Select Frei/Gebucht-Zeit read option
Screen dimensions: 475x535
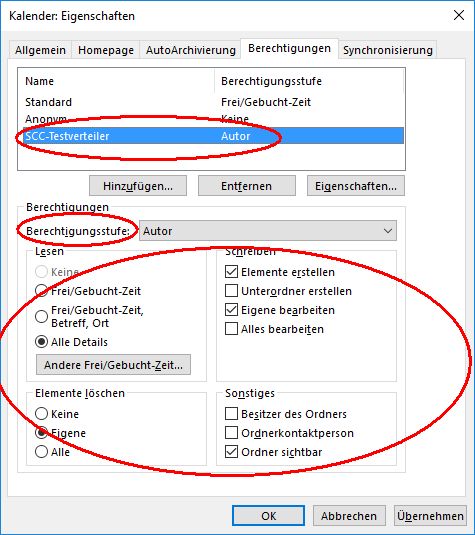(41, 291)
